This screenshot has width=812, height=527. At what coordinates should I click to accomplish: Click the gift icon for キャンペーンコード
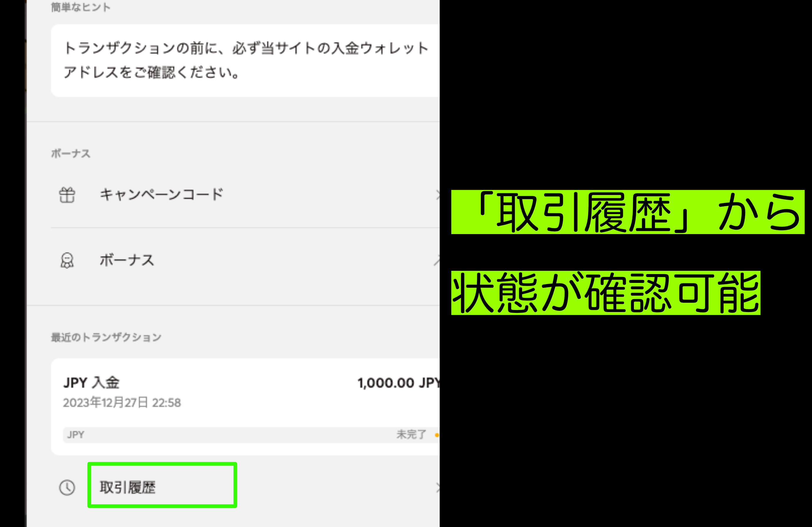(64, 194)
